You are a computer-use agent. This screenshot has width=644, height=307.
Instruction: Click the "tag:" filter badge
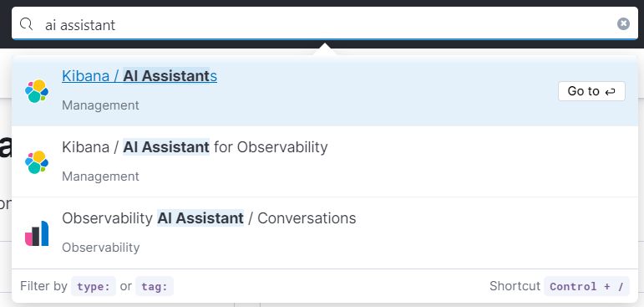pos(155,286)
